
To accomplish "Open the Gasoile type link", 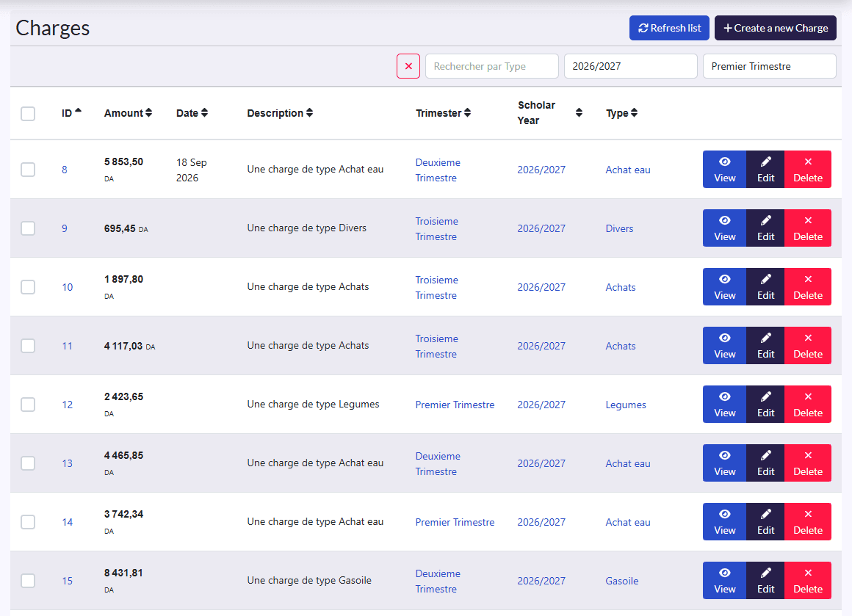I will click(x=622, y=581).
